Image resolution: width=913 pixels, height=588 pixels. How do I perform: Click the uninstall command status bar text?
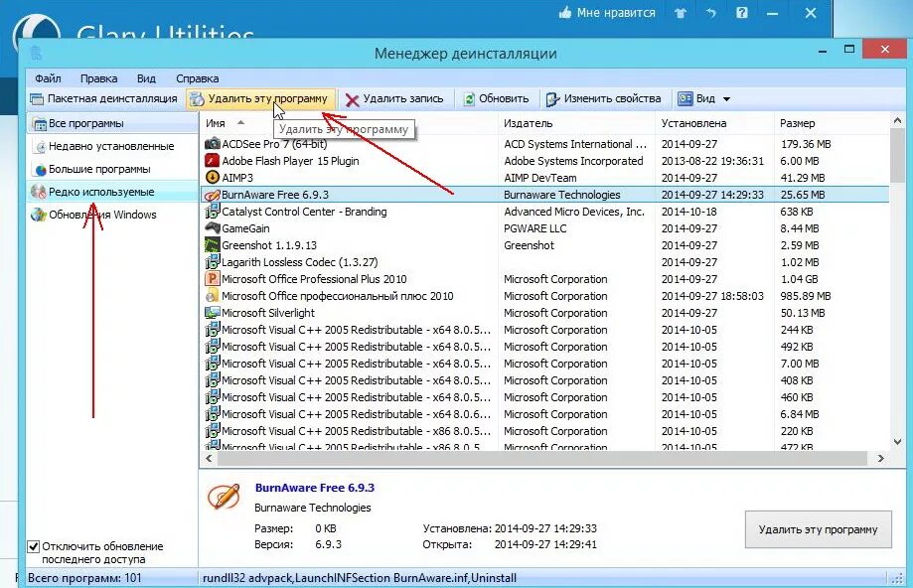[360, 578]
